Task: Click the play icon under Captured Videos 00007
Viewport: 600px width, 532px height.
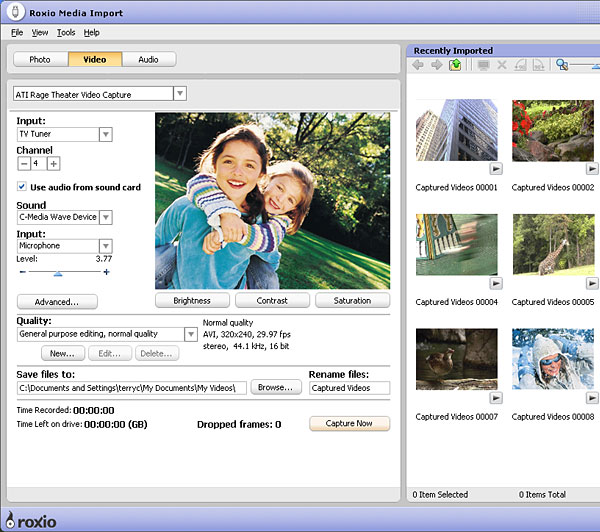Action: [x=496, y=398]
